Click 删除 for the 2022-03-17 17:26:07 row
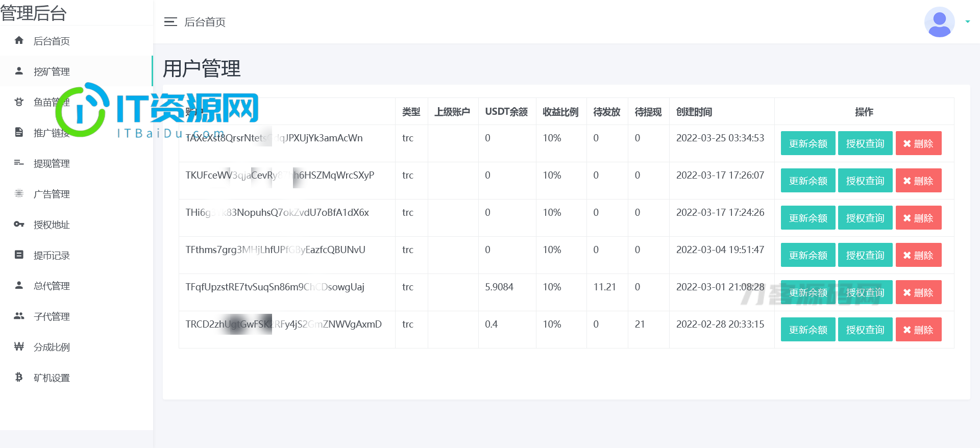 pyautogui.click(x=918, y=181)
